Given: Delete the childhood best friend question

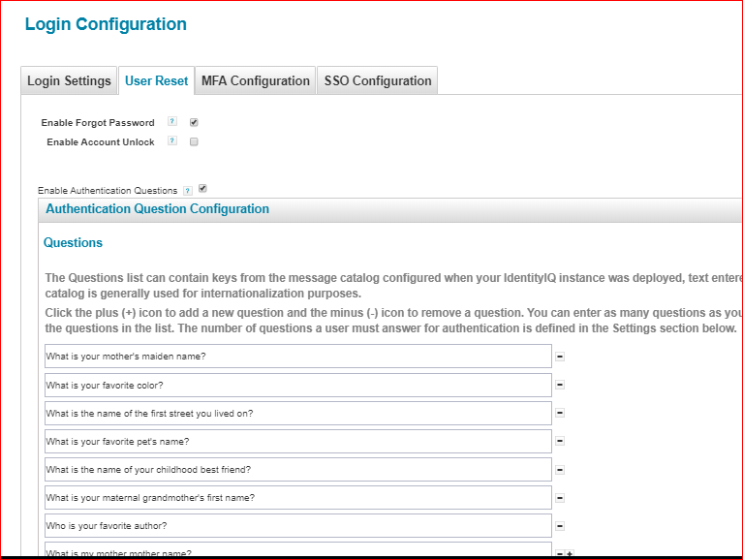Looking at the screenshot, I should click(560, 469).
